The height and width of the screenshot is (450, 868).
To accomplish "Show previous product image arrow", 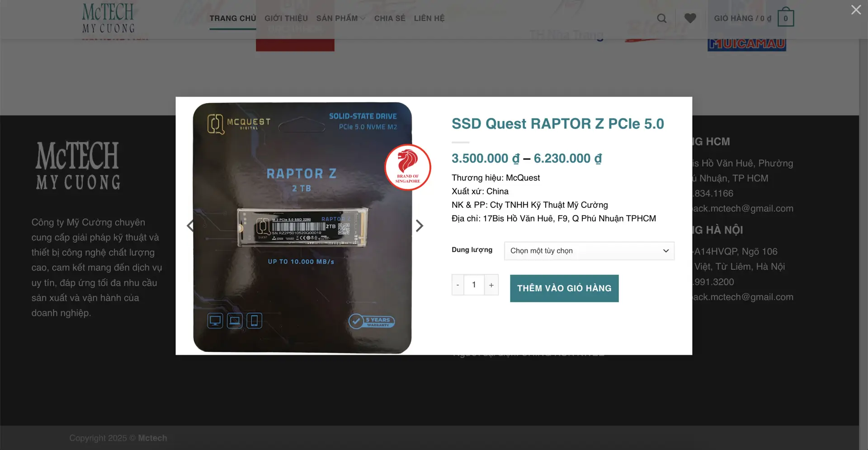I will 190,225.
